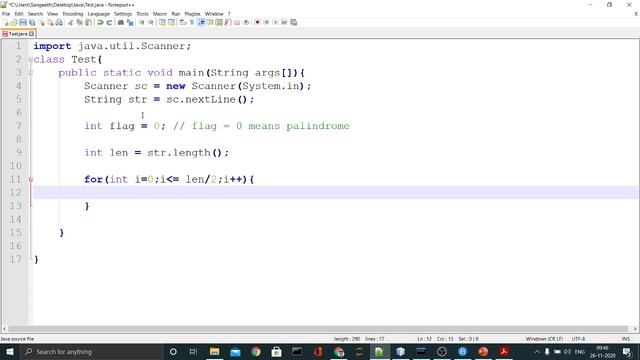640x360 pixels.
Task: Toggle synchronized horizontal scrolling
Action: [171, 22]
